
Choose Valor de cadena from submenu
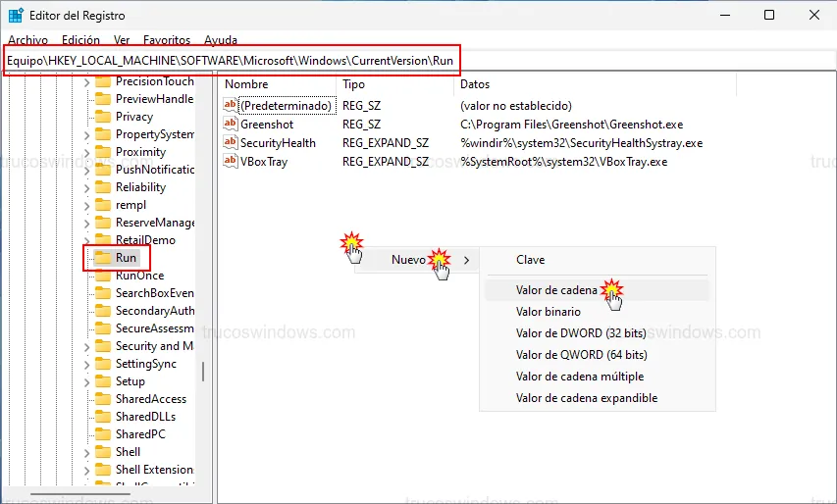tap(555, 290)
